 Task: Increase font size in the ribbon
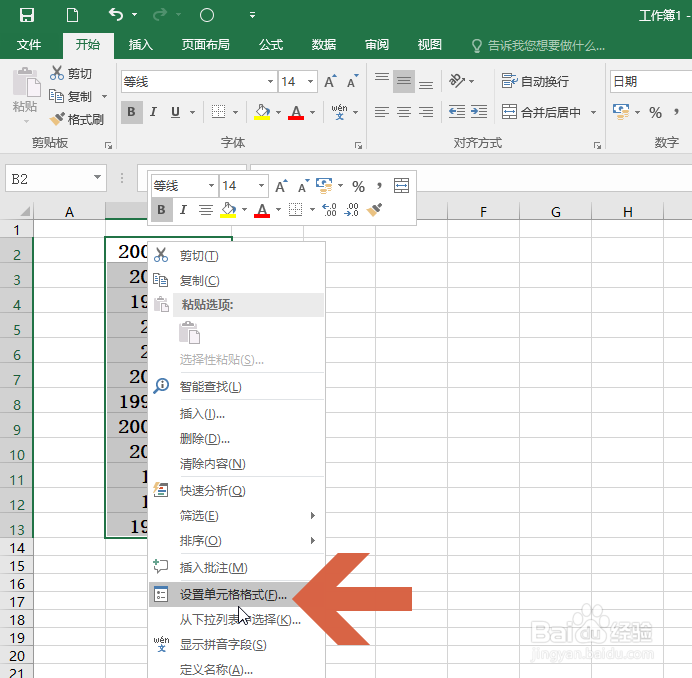tap(330, 82)
